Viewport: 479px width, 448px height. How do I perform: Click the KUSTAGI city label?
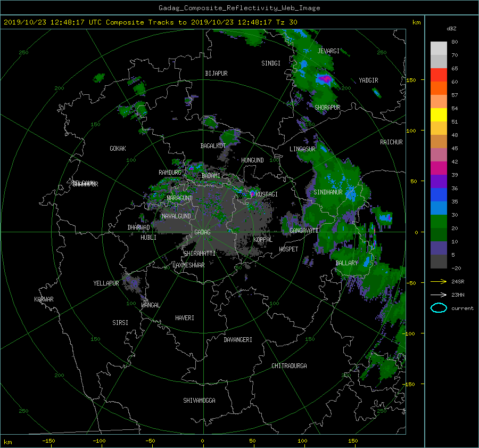267,194
